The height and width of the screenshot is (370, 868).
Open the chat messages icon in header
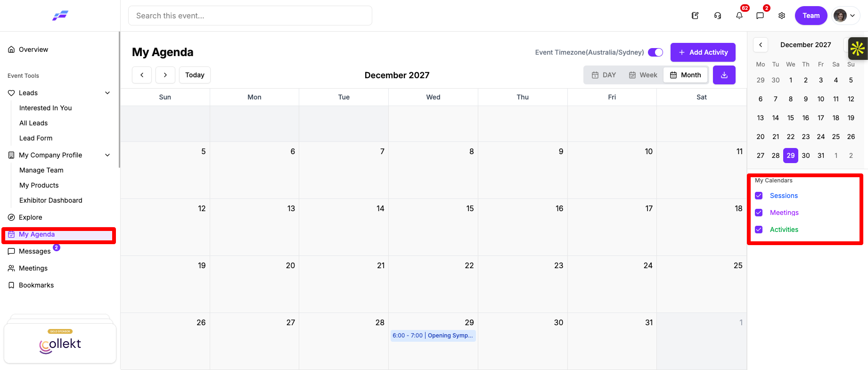(760, 16)
